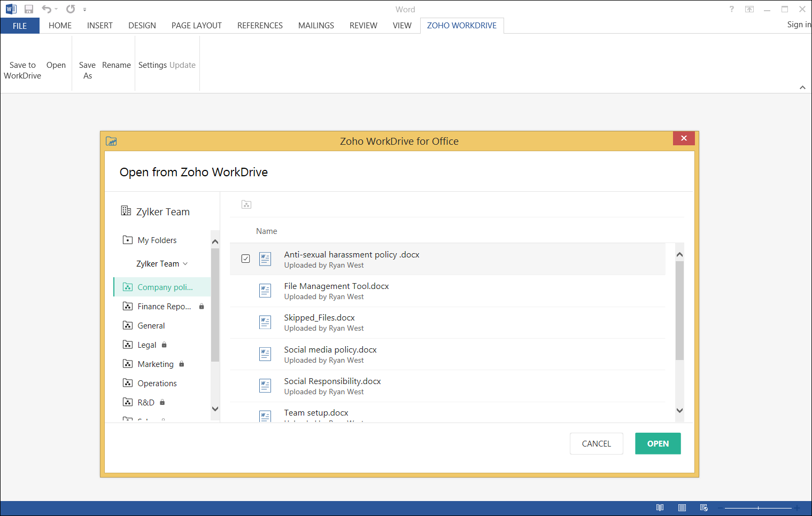Click the Redo icon in title bar

click(x=71, y=9)
